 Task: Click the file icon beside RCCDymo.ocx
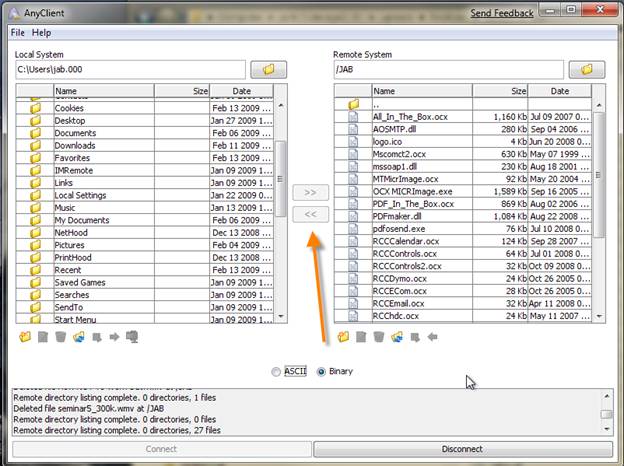(x=353, y=279)
